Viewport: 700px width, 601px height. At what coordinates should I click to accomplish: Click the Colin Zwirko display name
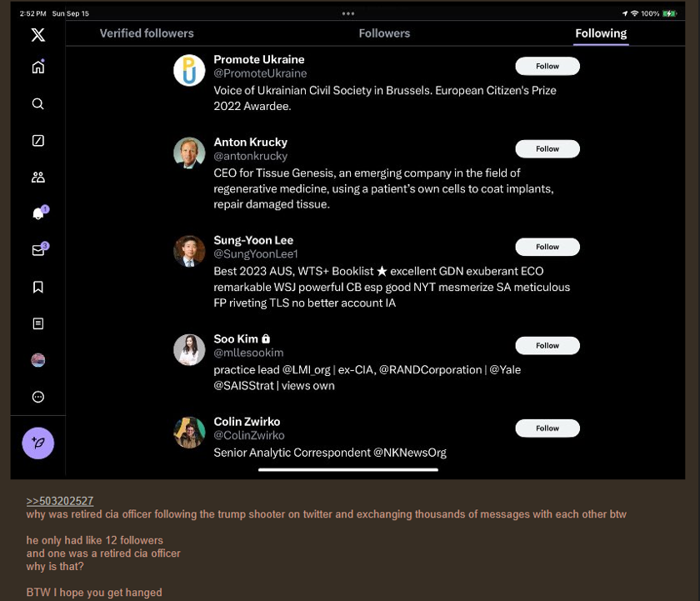coord(247,422)
